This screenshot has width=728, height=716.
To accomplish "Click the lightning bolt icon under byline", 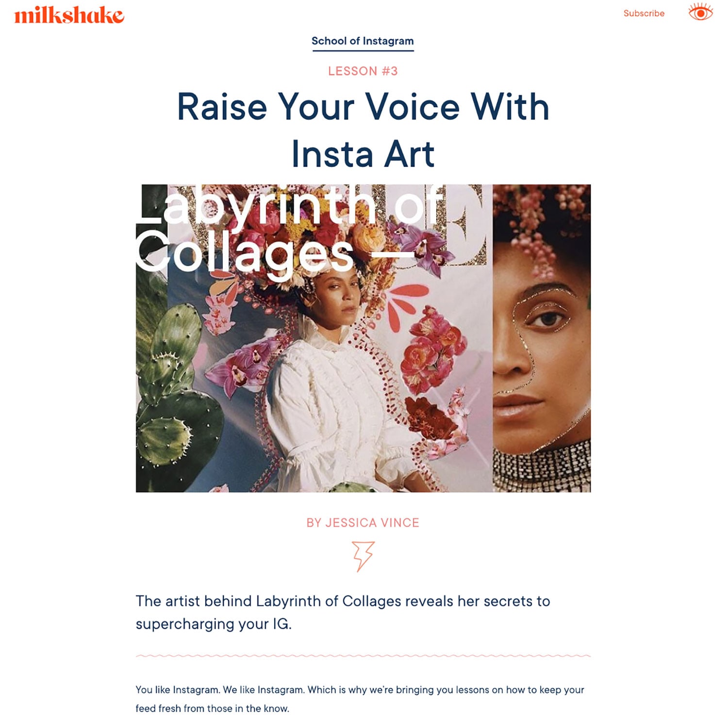I will point(363,556).
